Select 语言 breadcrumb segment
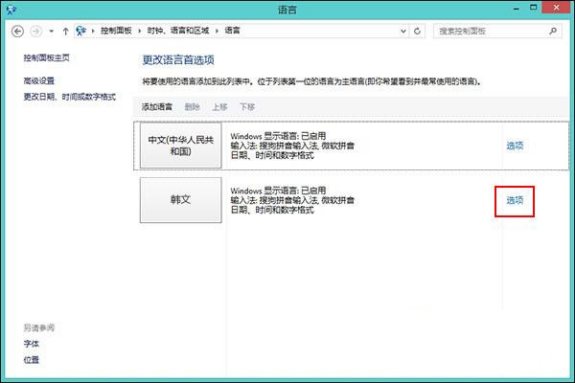This screenshot has height=383, width=575. point(232,31)
